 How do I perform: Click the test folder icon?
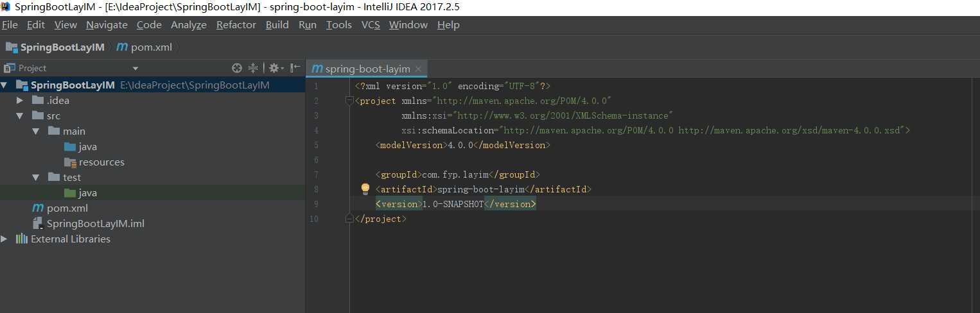[54, 177]
